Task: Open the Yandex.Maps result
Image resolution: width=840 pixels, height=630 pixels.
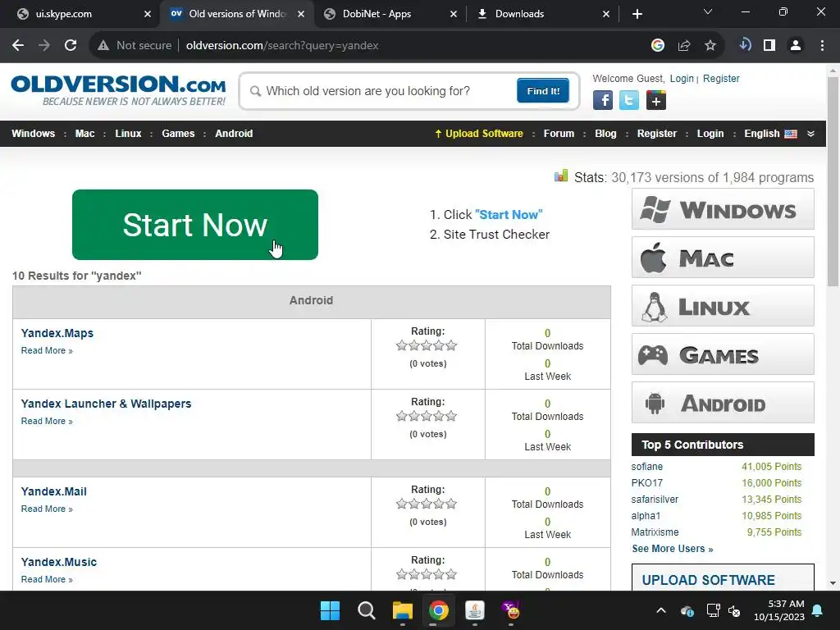Action: [x=57, y=333]
